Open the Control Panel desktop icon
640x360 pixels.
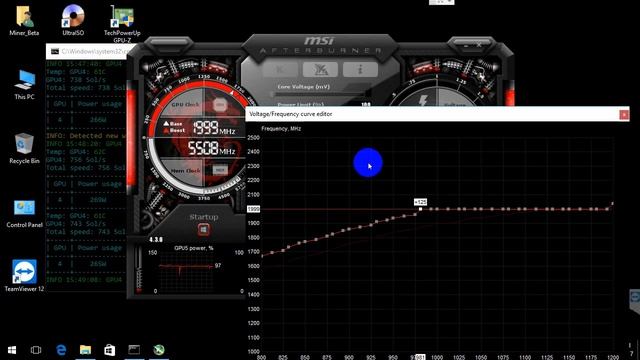[x=24, y=213]
